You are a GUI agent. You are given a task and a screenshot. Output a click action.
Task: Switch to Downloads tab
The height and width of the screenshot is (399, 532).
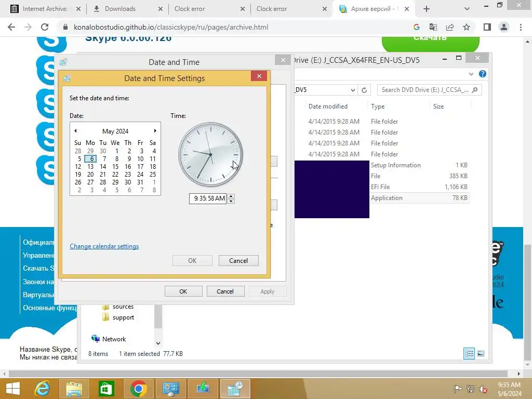coord(120,9)
